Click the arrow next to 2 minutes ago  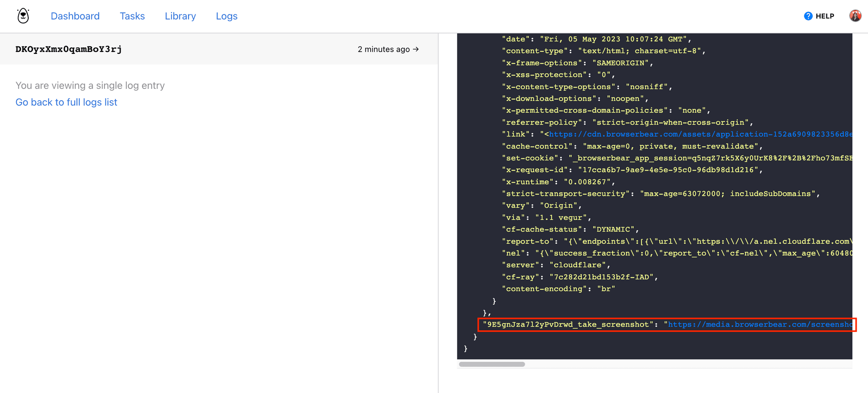(x=415, y=49)
